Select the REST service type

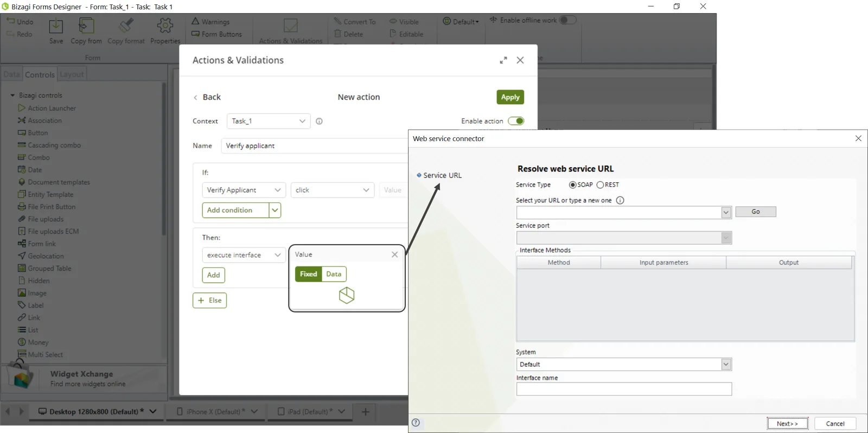(601, 185)
